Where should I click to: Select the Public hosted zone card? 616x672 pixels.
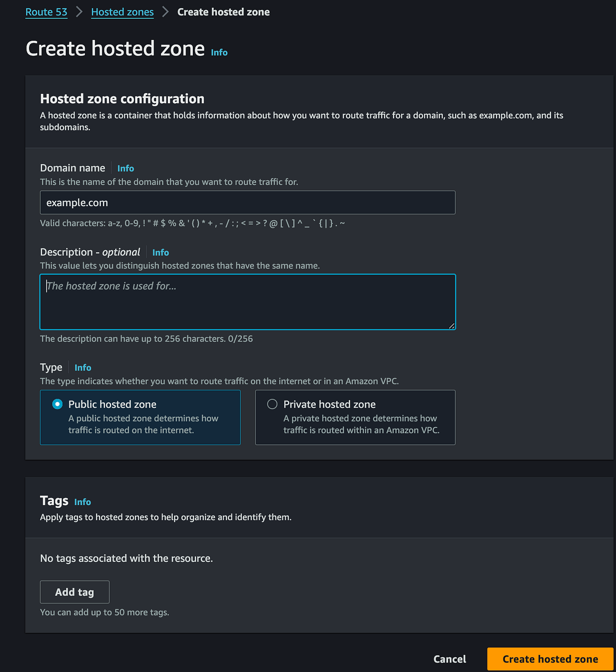point(140,417)
